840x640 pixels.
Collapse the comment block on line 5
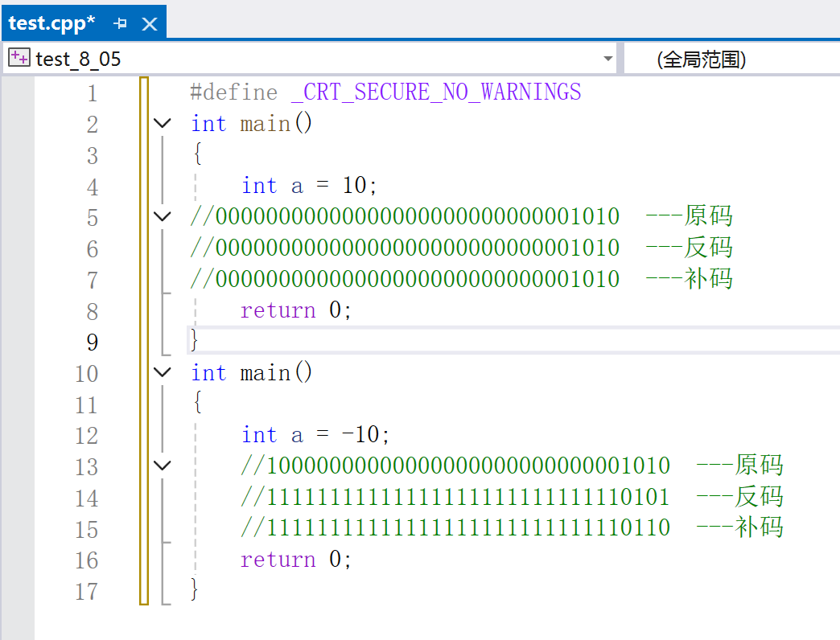[163, 217]
